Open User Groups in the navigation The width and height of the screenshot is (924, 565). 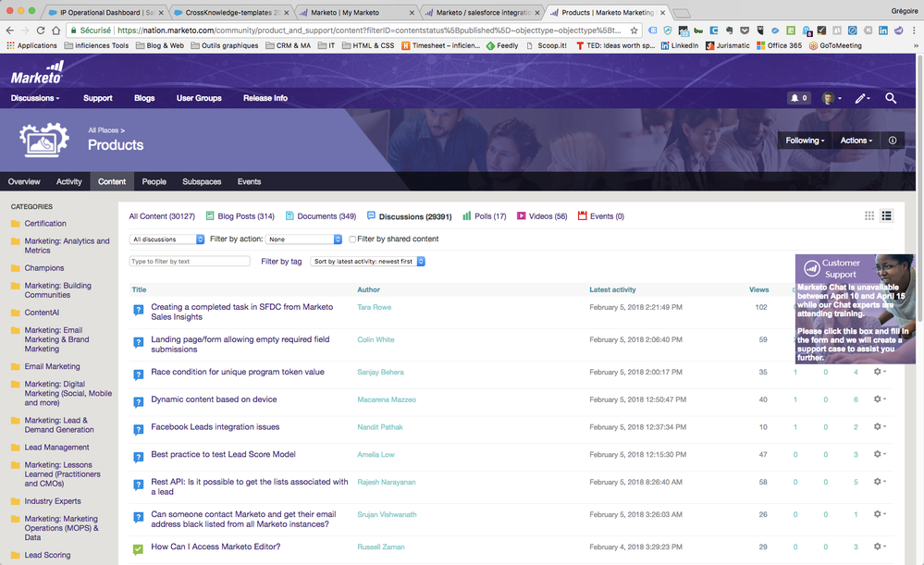199,98
